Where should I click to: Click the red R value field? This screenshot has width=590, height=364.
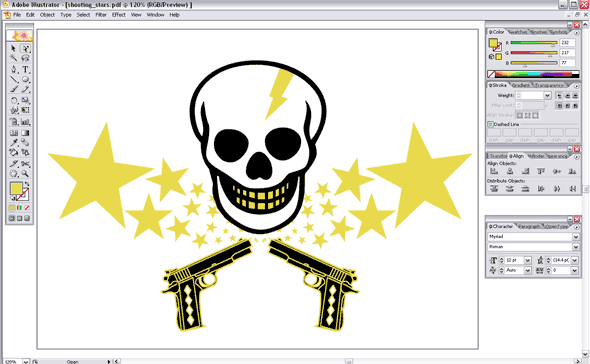[567, 43]
